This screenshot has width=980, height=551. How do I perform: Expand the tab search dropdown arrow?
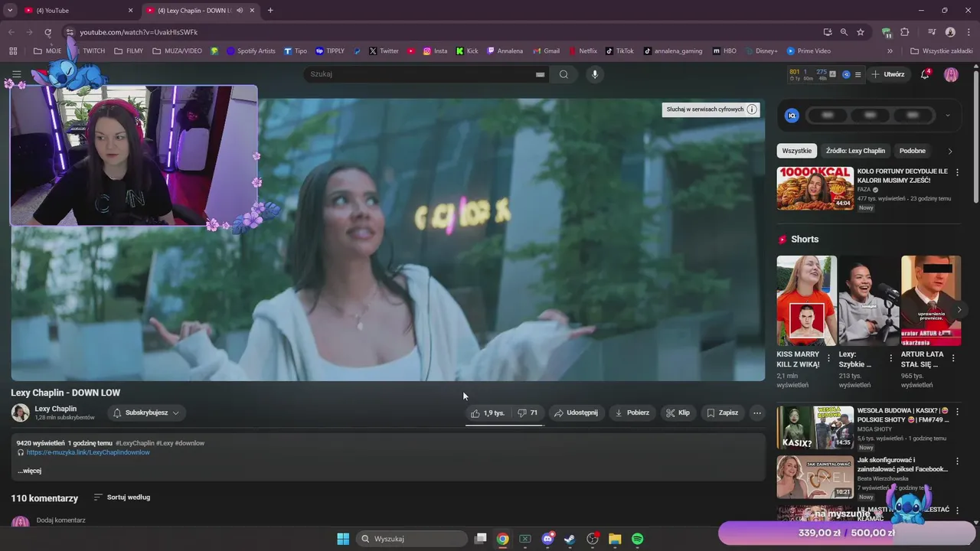coord(10,11)
